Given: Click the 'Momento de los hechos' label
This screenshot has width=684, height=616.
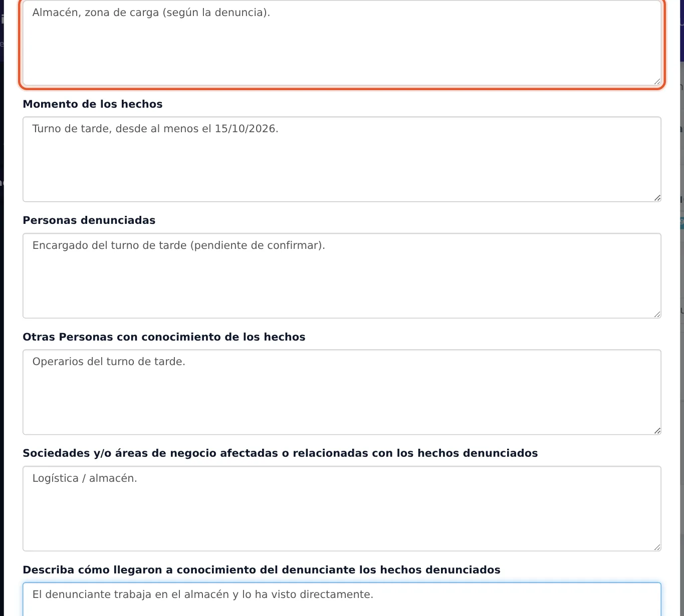Looking at the screenshot, I should [x=93, y=104].
